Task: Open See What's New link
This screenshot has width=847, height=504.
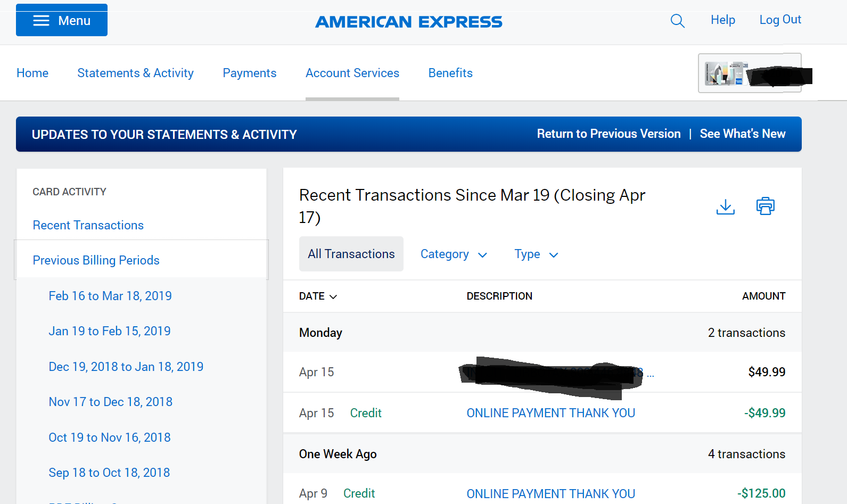Action: click(742, 134)
